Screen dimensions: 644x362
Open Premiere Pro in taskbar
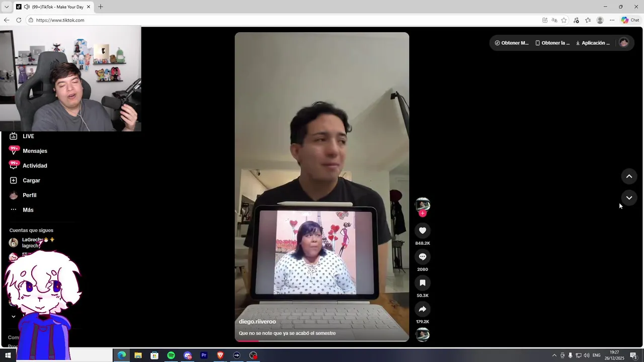coord(204,355)
